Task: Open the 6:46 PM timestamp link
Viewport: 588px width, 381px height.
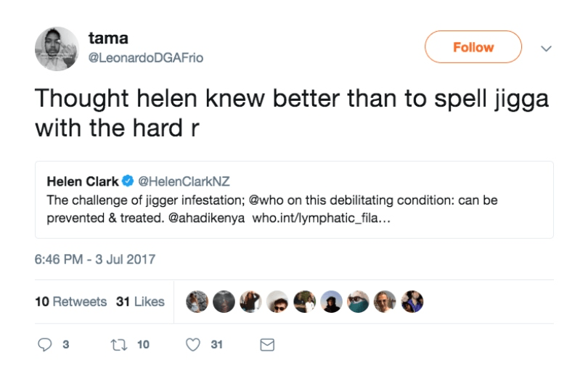Action: click(x=94, y=259)
